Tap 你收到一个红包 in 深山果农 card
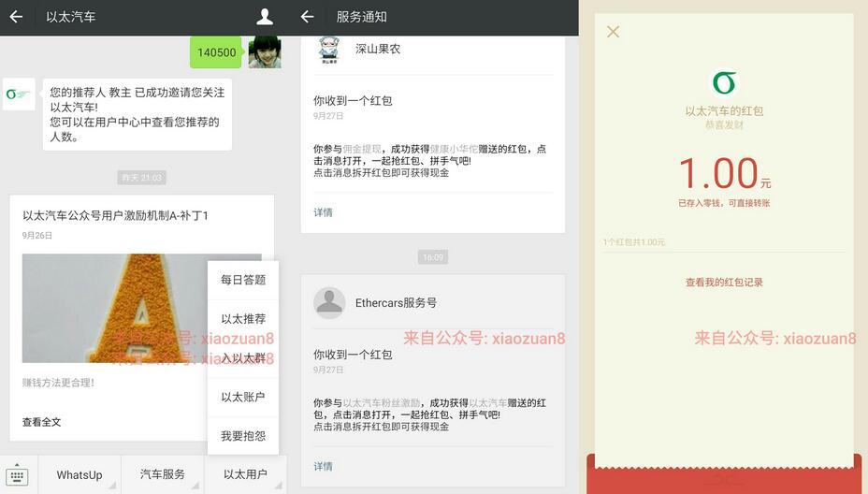This screenshot has height=494, width=868. coord(353,101)
